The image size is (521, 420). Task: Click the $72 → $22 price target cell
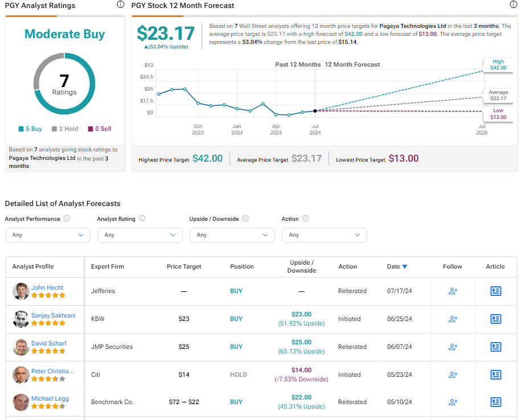click(x=184, y=402)
